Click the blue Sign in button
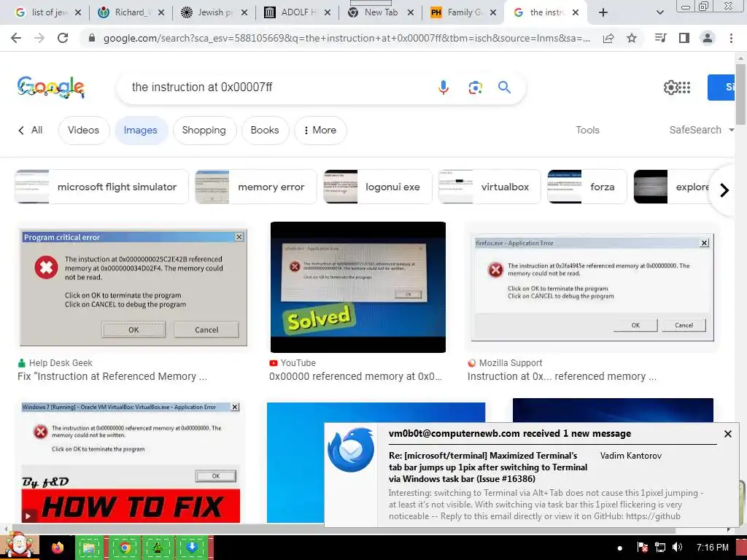 [721, 87]
